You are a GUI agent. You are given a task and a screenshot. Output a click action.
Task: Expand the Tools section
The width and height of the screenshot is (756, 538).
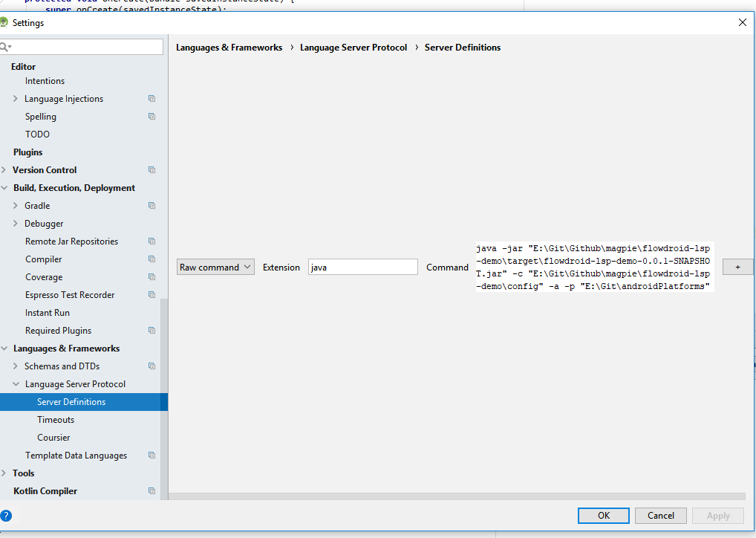tap(4, 473)
